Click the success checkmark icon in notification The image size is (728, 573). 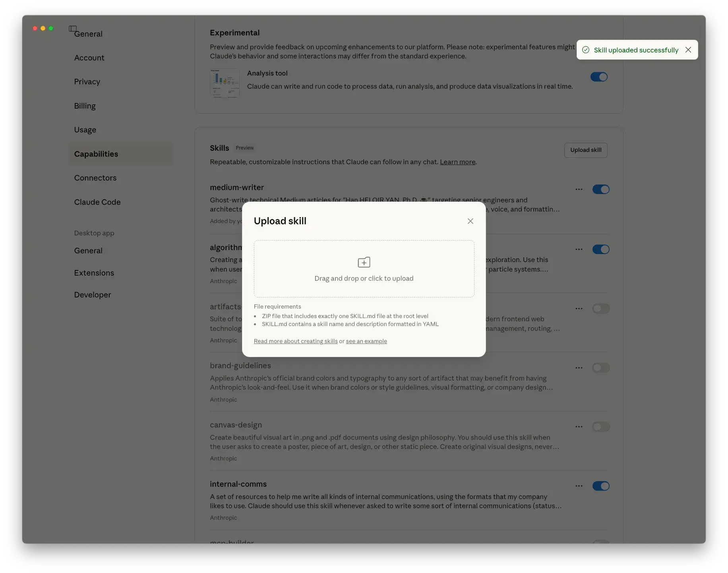point(585,50)
